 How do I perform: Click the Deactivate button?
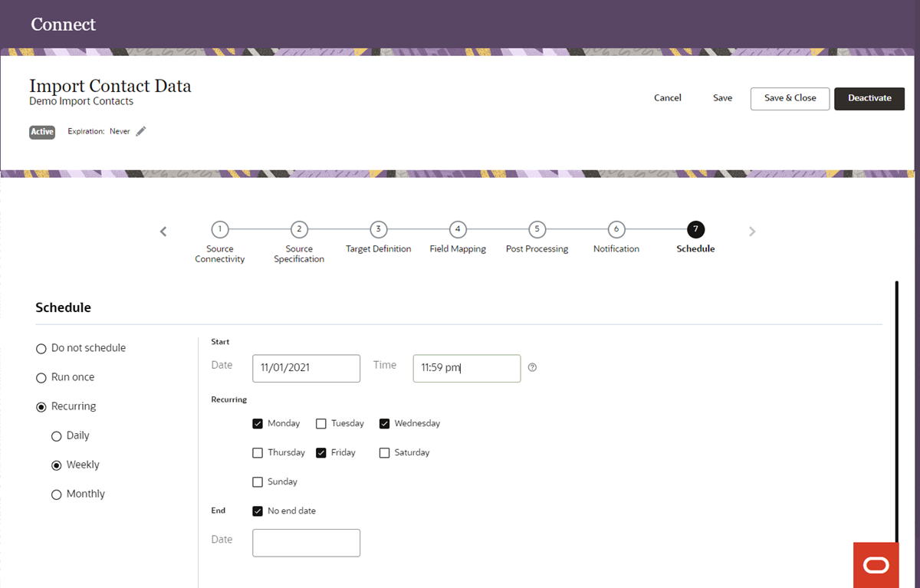coord(869,98)
